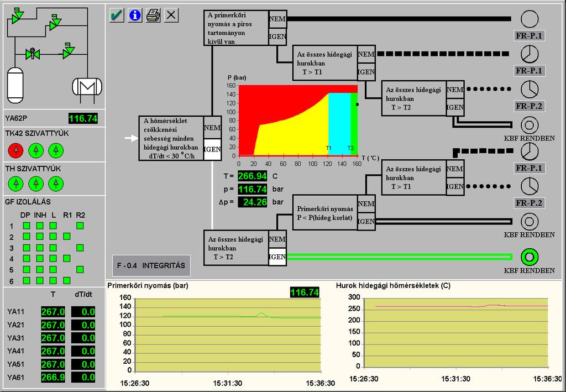Click the upper FR-P.2 procedure label
566x392 pixels.
[x=529, y=106]
